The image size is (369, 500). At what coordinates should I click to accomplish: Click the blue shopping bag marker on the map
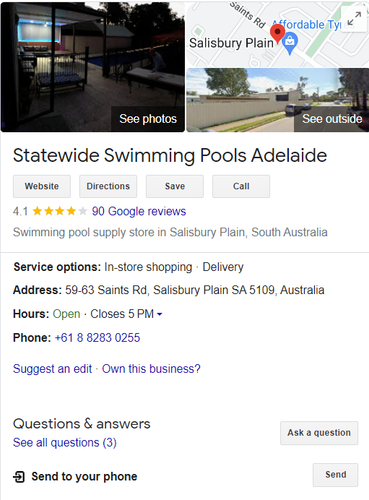(290, 43)
